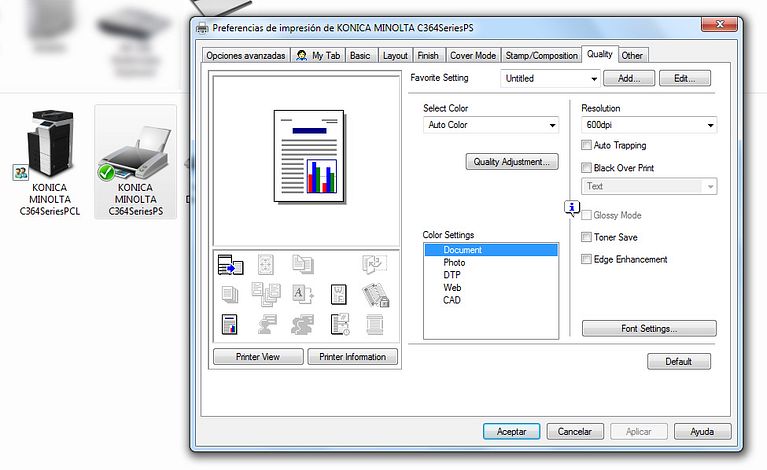Click the page layout preview thumbnail
767x470 pixels.
tap(309, 156)
